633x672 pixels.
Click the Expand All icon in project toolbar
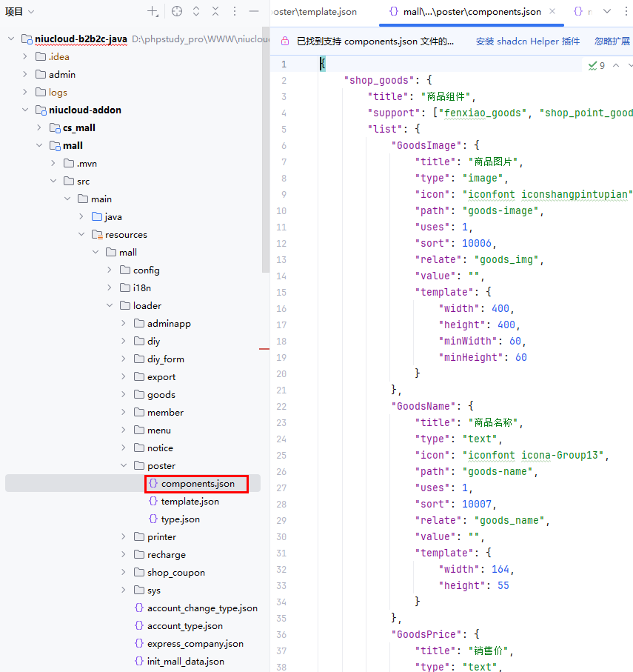click(196, 11)
